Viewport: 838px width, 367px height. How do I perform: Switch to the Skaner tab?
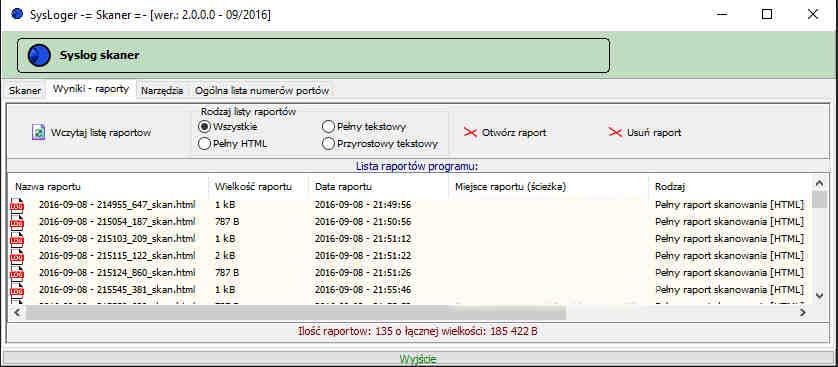(x=25, y=91)
